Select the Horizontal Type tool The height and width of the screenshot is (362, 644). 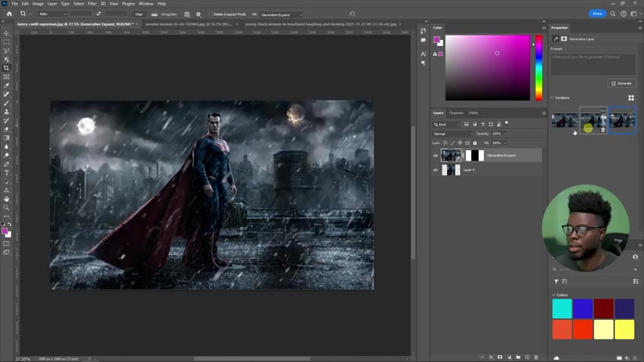6,173
